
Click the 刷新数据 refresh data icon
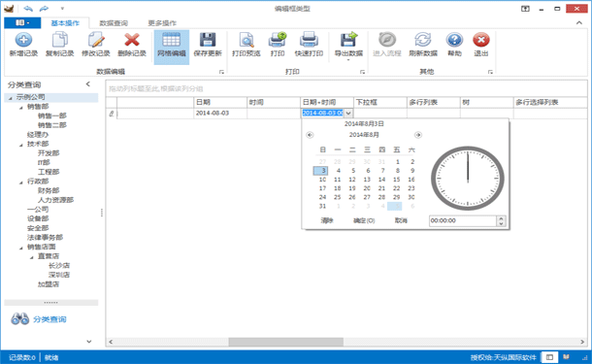(x=423, y=40)
